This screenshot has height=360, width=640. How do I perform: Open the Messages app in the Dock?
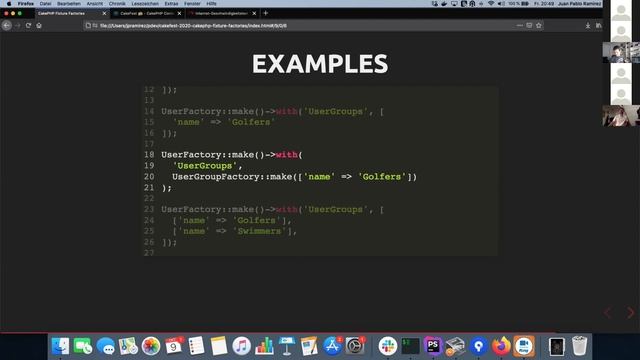(106, 346)
